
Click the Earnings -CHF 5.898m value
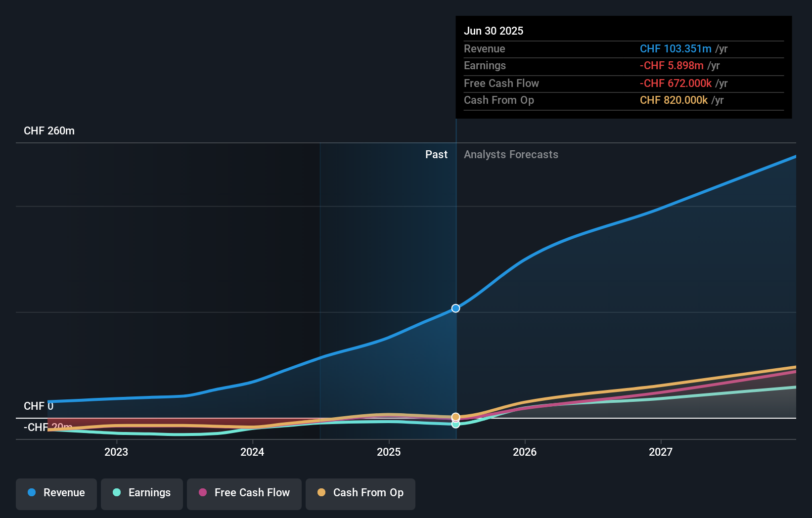(x=672, y=65)
